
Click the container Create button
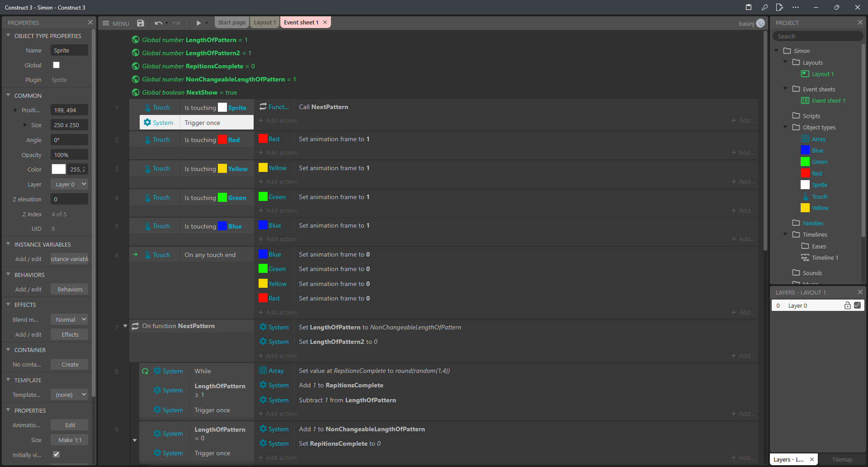pyautogui.click(x=70, y=364)
